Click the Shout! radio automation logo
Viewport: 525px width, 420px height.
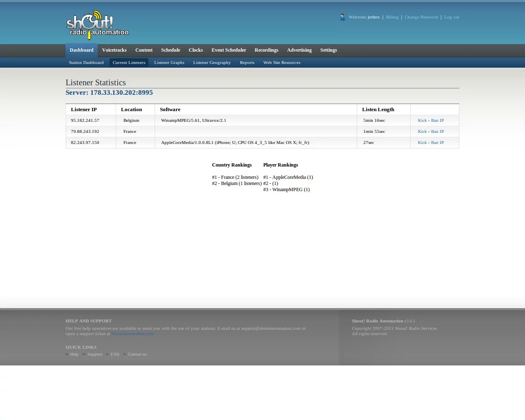97,25
